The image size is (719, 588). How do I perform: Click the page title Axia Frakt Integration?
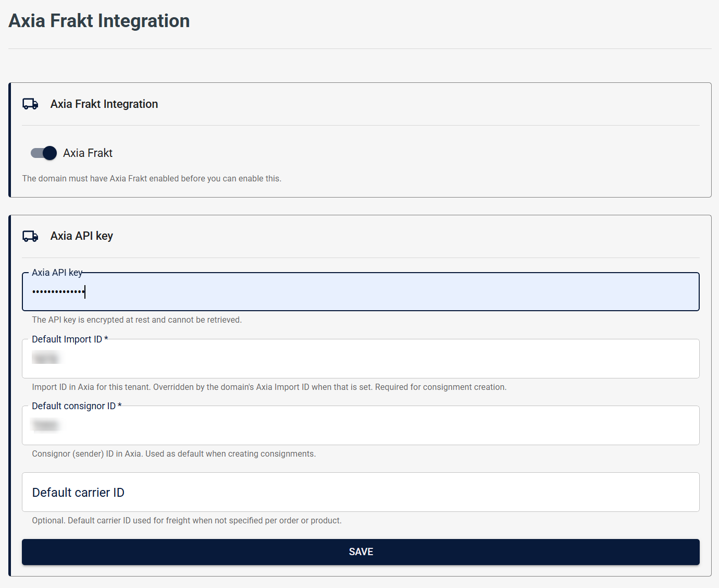[x=99, y=21]
